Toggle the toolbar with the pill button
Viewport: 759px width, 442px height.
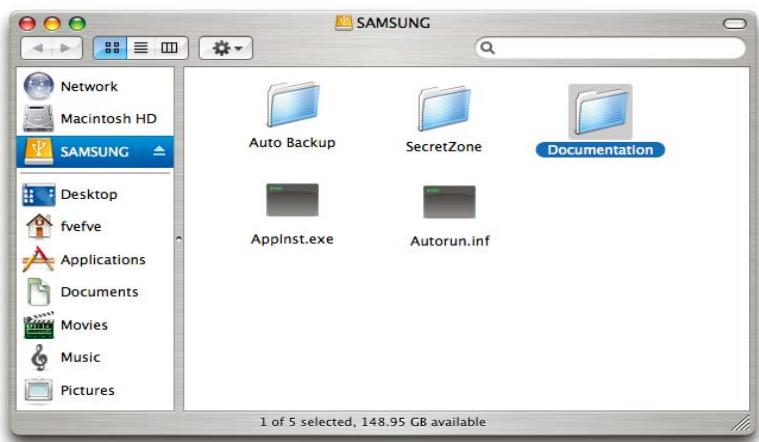735,23
